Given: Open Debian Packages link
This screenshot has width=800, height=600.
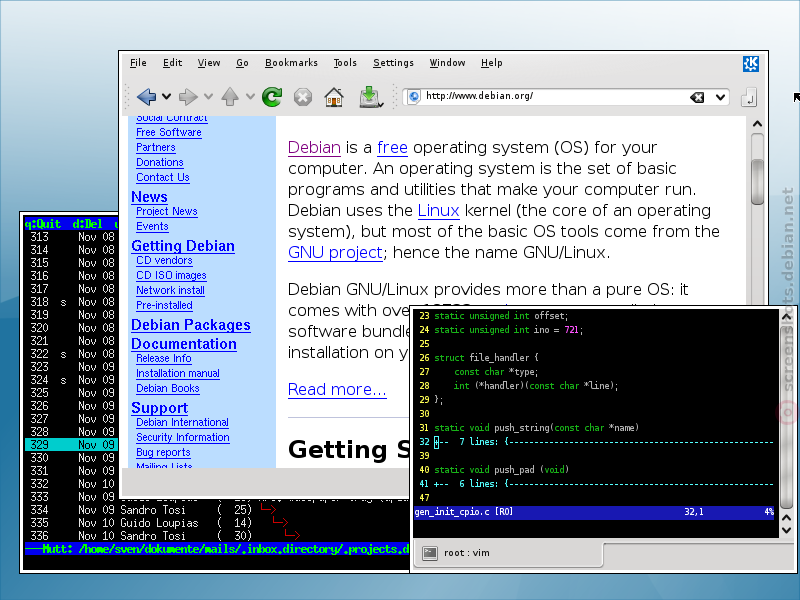Looking at the screenshot, I should (x=191, y=324).
